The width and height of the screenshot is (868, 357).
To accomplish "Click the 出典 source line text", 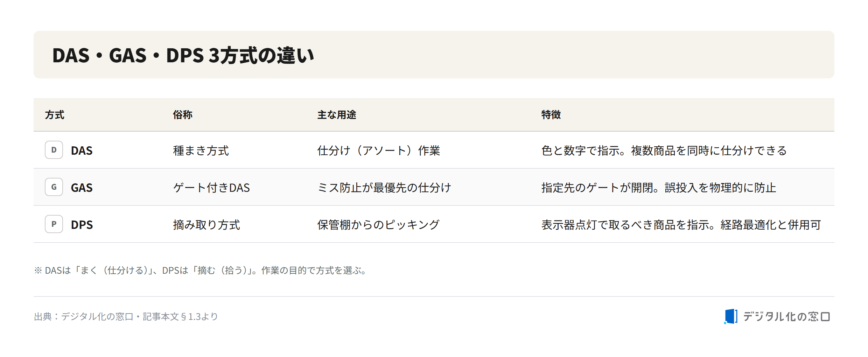I will tap(126, 316).
